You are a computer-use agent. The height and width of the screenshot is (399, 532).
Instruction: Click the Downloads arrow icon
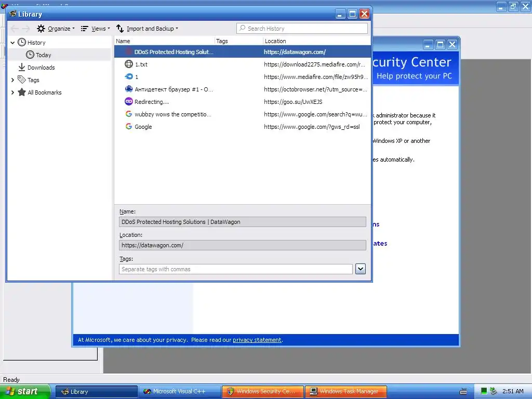tap(22, 67)
